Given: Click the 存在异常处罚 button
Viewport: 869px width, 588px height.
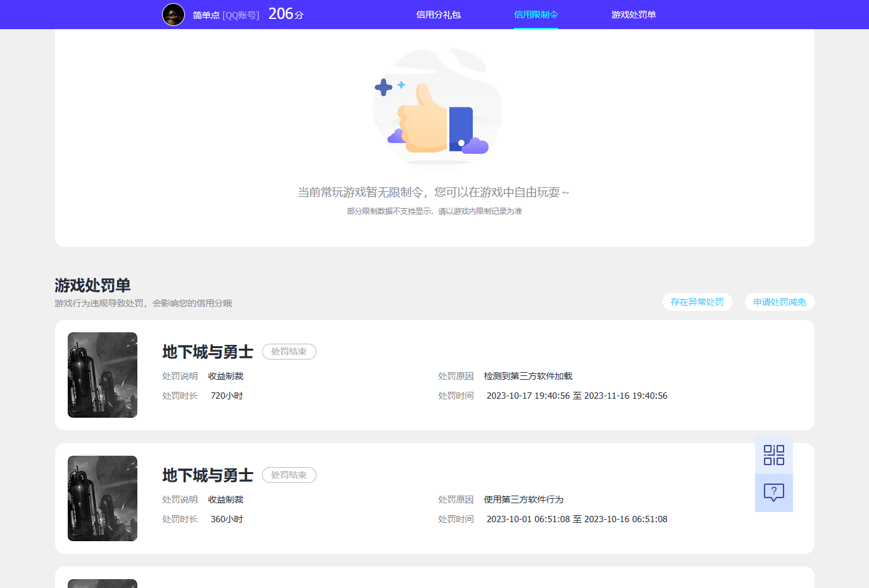Looking at the screenshot, I should tap(697, 302).
